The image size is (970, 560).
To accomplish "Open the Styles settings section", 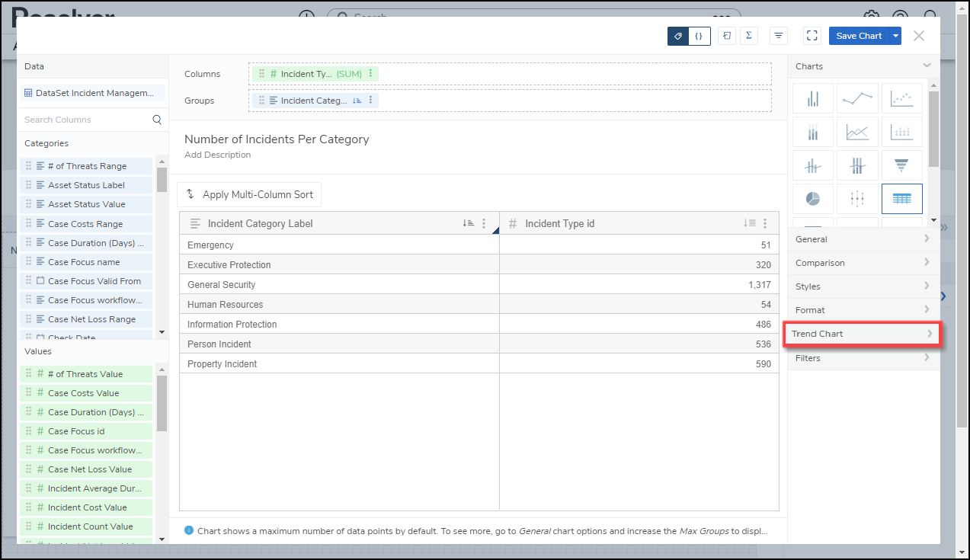I will tap(862, 286).
